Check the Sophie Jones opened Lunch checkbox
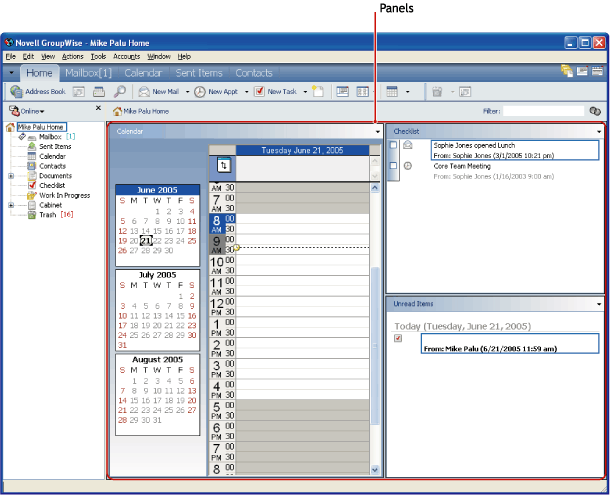 coord(393,145)
